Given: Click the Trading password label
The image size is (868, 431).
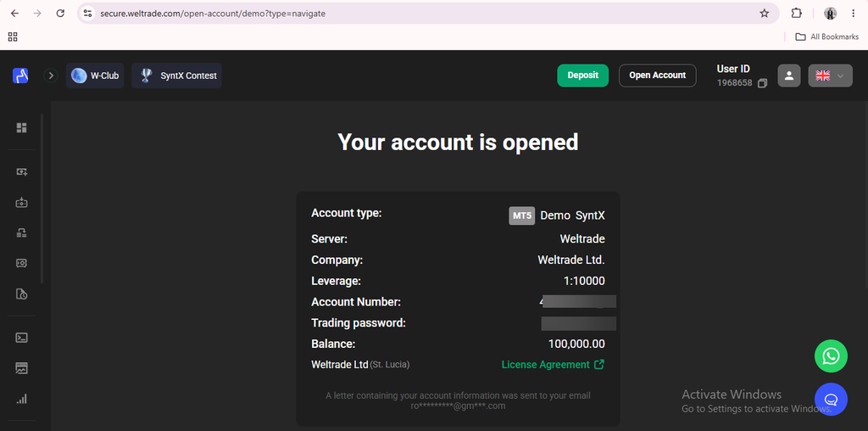Looking at the screenshot, I should [x=359, y=323].
